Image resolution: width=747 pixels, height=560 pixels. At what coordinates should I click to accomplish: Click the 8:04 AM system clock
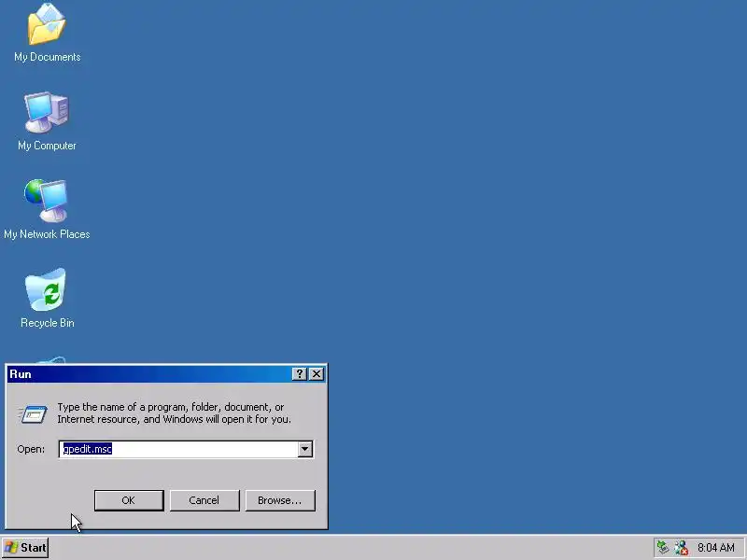point(716,548)
